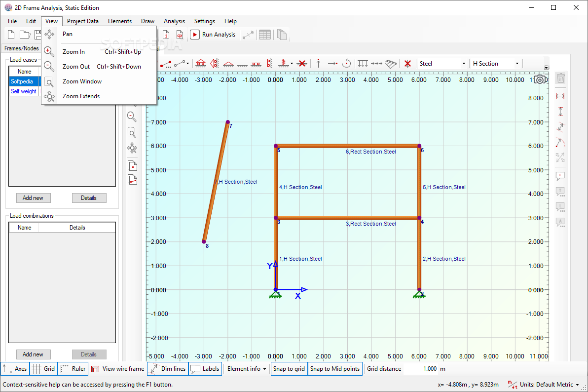
Task: Click the delete loads red X icon
Action: tap(407, 64)
